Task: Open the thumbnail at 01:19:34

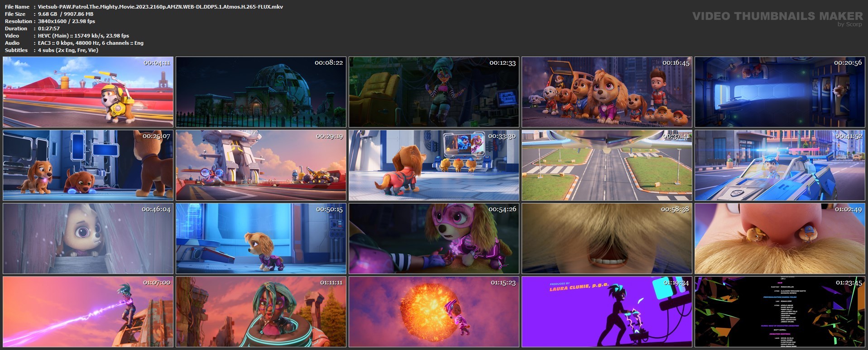Action: [607, 312]
